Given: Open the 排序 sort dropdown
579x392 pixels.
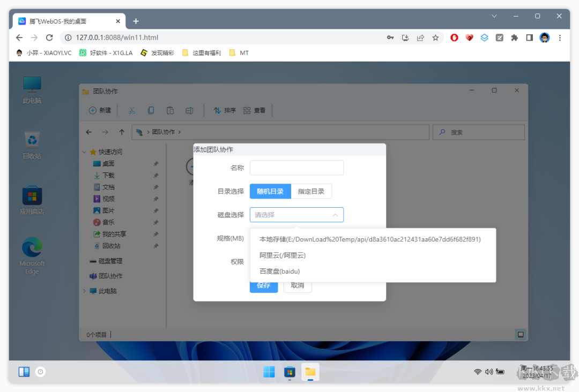Looking at the screenshot, I should 225,110.
